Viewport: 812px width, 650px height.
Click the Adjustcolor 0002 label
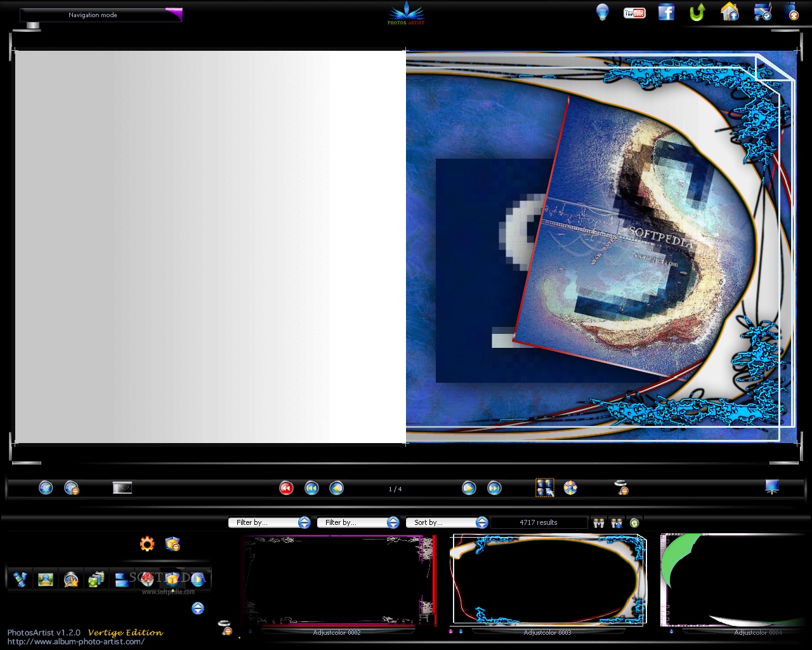(337, 632)
